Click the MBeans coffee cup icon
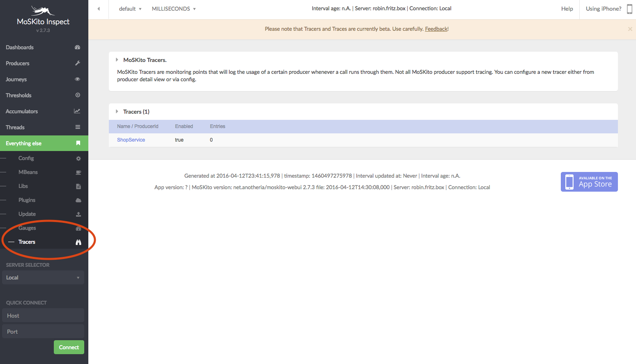 click(x=78, y=172)
